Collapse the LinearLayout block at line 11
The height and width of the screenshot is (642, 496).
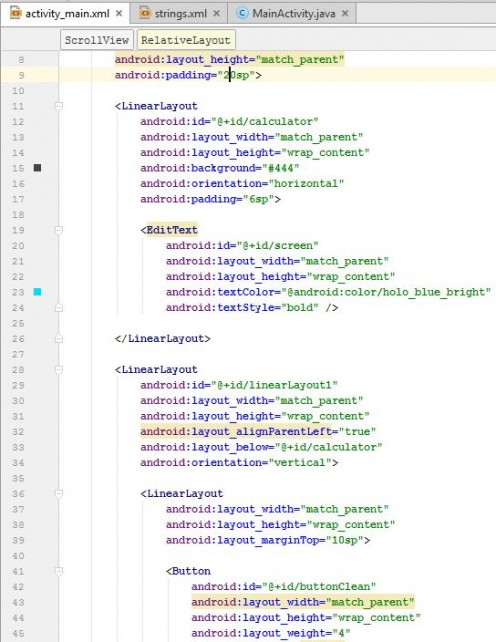pos(59,106)
